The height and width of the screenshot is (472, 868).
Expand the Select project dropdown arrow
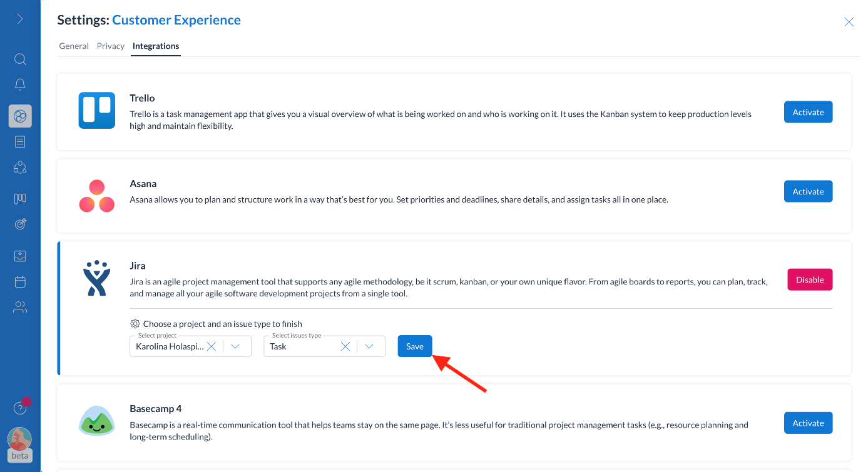click(235, 346)
